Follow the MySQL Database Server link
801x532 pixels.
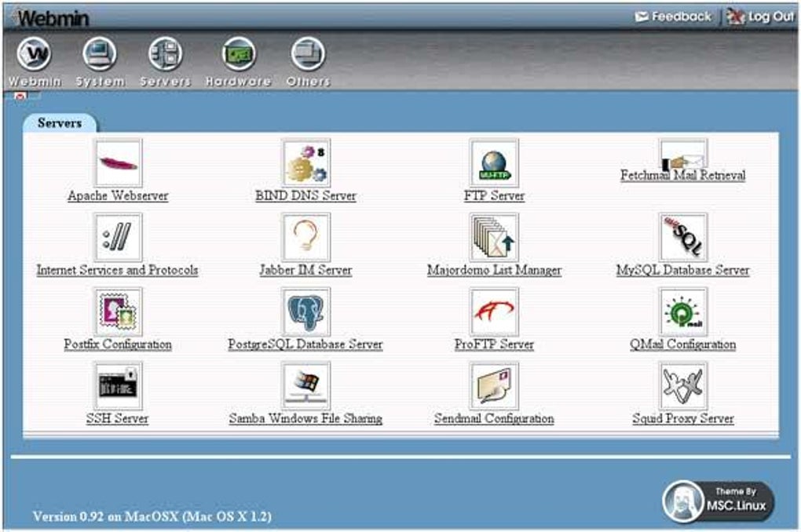click(683, 270)
